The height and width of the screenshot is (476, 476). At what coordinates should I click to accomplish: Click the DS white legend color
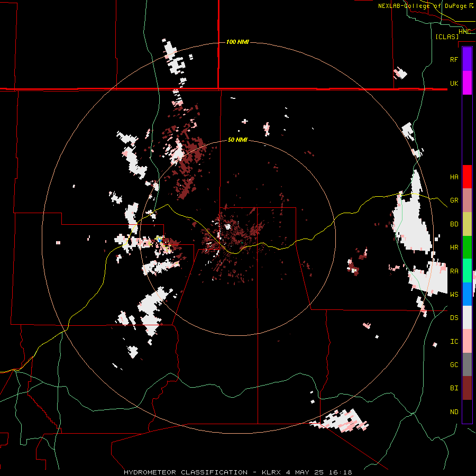(x=467, y=317)
